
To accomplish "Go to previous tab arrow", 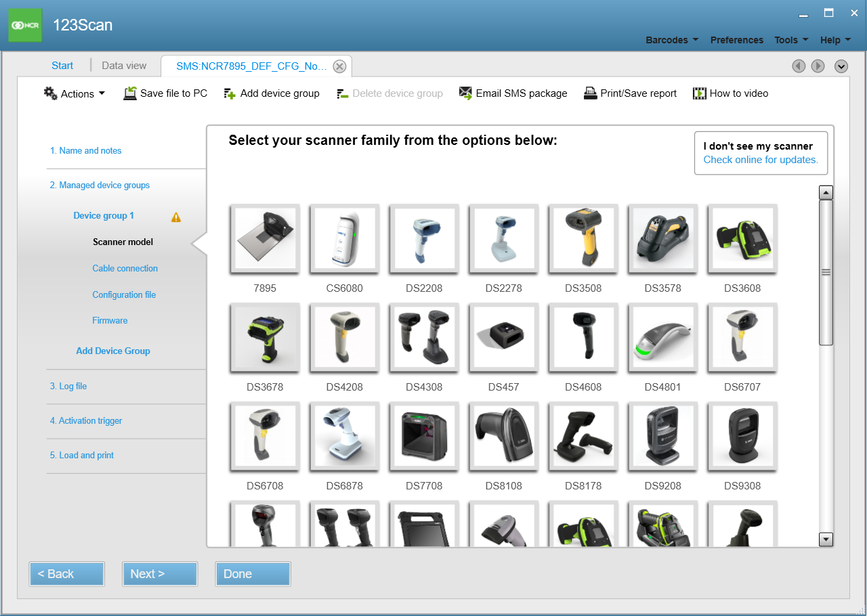I will coord(799,66).
